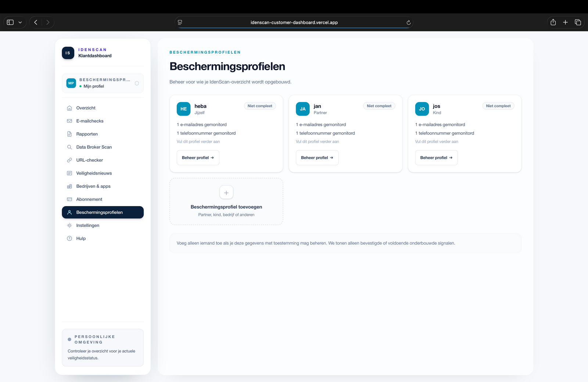Click '1 e-mailadres gemonitord' on heba's card

point(202,125)
